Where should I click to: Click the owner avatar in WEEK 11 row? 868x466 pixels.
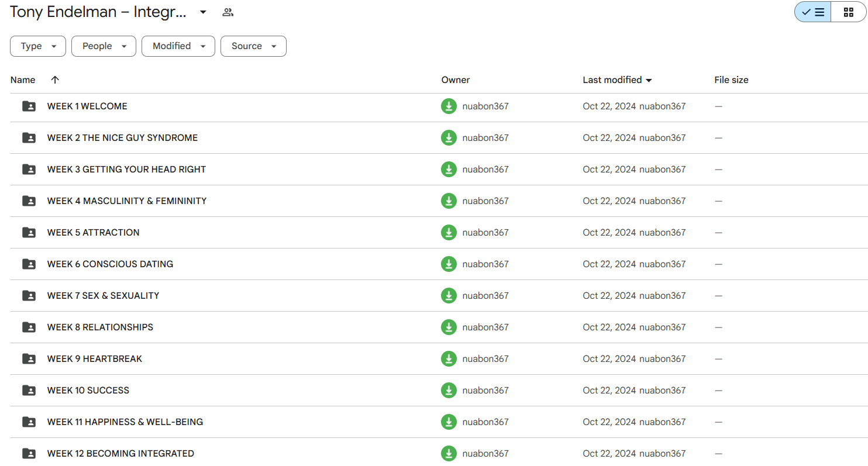point(449,422)
